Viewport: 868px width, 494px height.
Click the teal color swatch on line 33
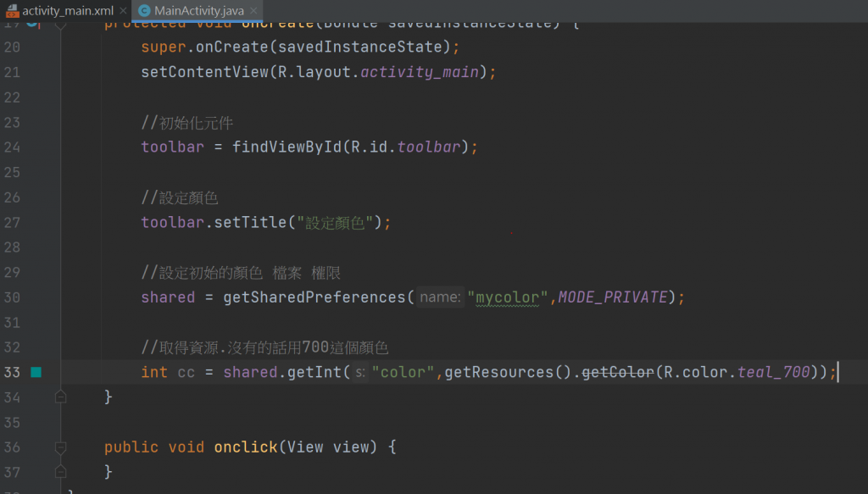tap(36, 372)
